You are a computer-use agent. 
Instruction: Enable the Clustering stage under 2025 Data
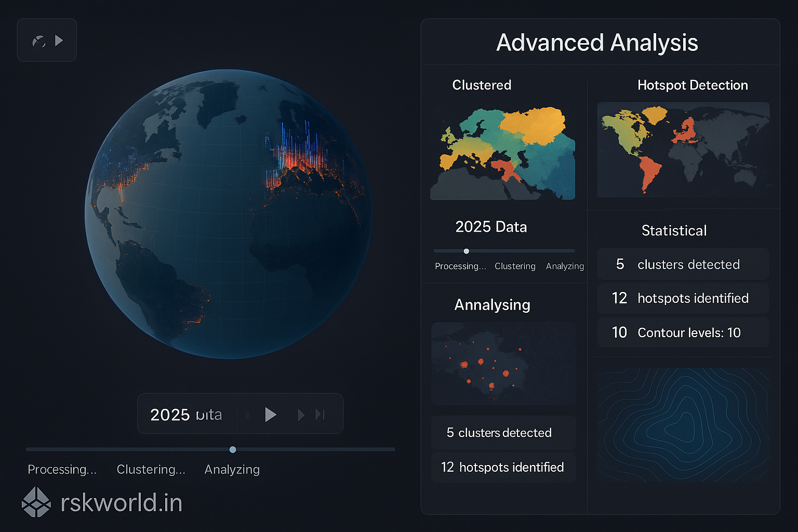(x=515, y=266)
